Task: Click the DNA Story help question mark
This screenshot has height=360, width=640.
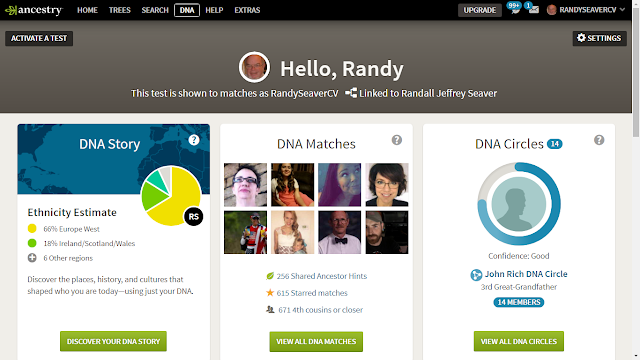Action: pyautogui.click(x=193, y=140)
